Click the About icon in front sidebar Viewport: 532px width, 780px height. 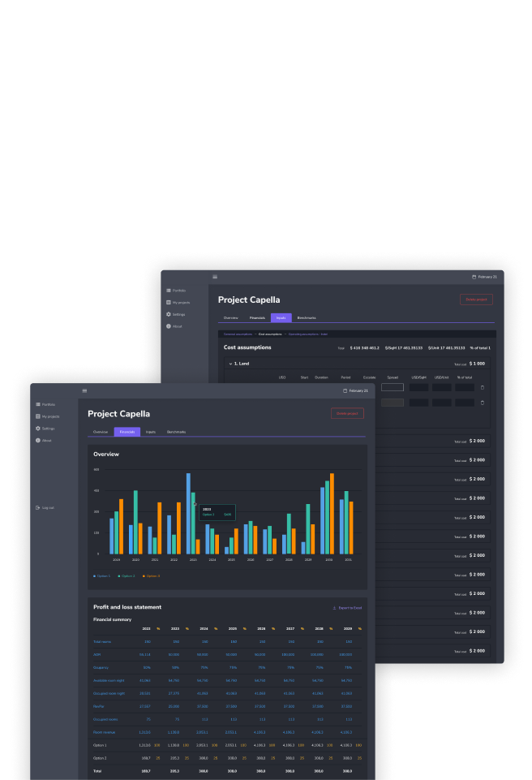(38, 441)
